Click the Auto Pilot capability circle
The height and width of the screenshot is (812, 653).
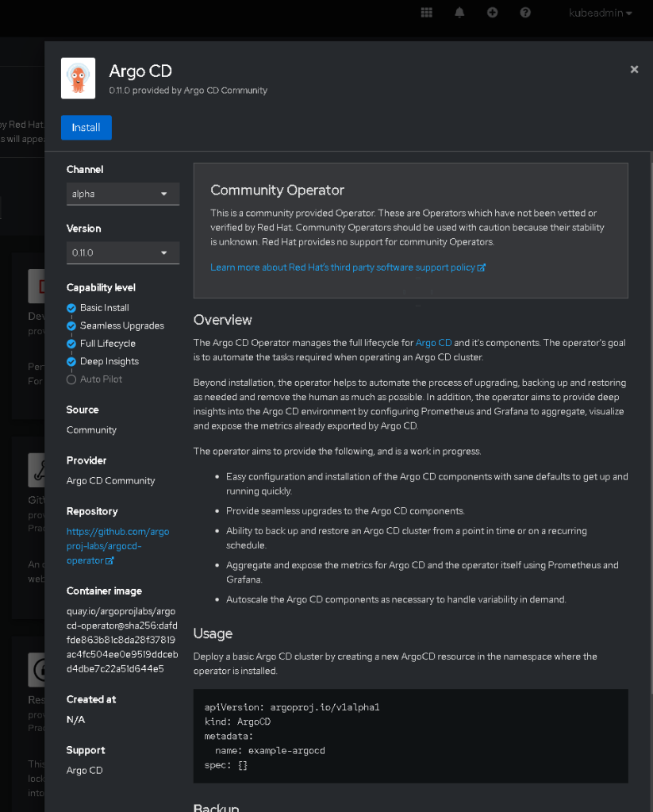point(71,379)
